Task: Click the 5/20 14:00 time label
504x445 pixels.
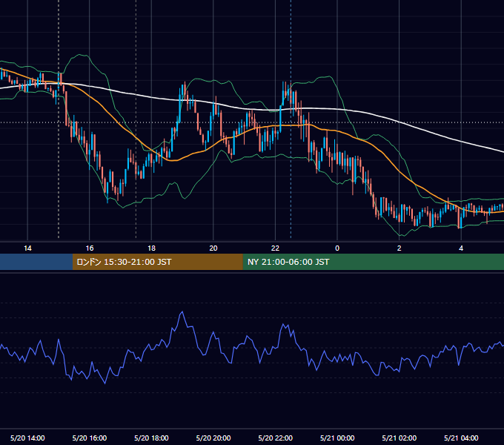Action: (27, 438)
